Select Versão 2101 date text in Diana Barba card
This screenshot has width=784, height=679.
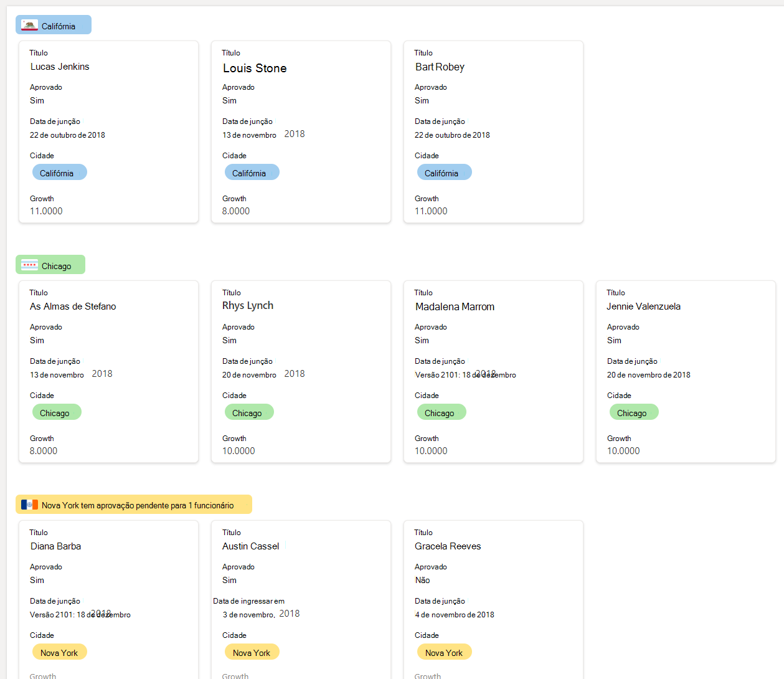pos(80,615)
